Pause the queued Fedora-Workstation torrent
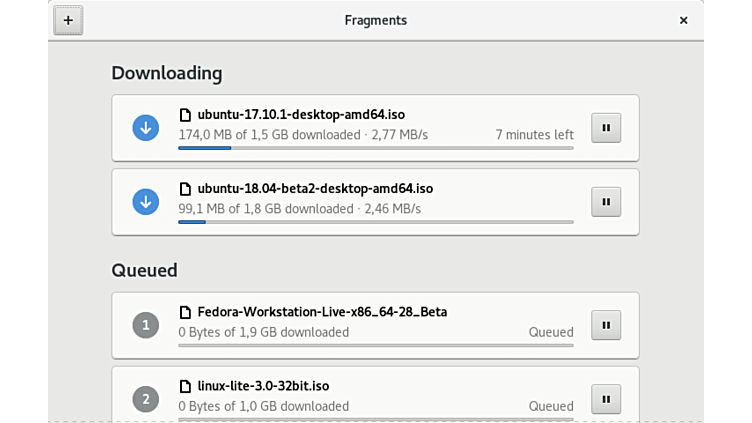Image resolution: width=752 pixels, height=423 pixels. [606, 325]
